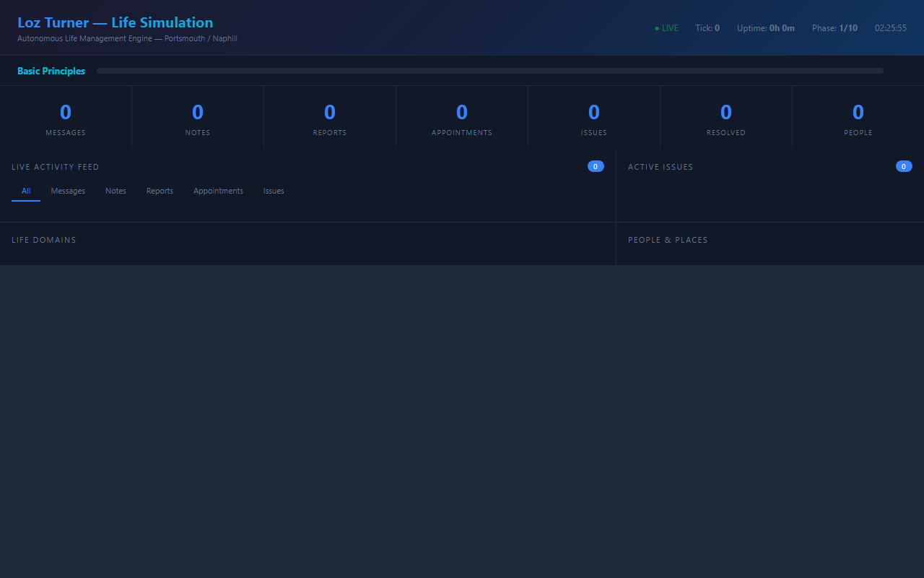This screenshot has height=578, width=924.
Task: Click the Basic Principles phase label
Action: tap(51, 72)
